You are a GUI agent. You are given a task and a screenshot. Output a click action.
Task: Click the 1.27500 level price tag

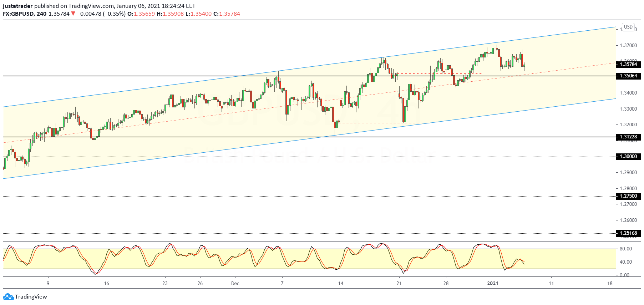tap(628, 196)
